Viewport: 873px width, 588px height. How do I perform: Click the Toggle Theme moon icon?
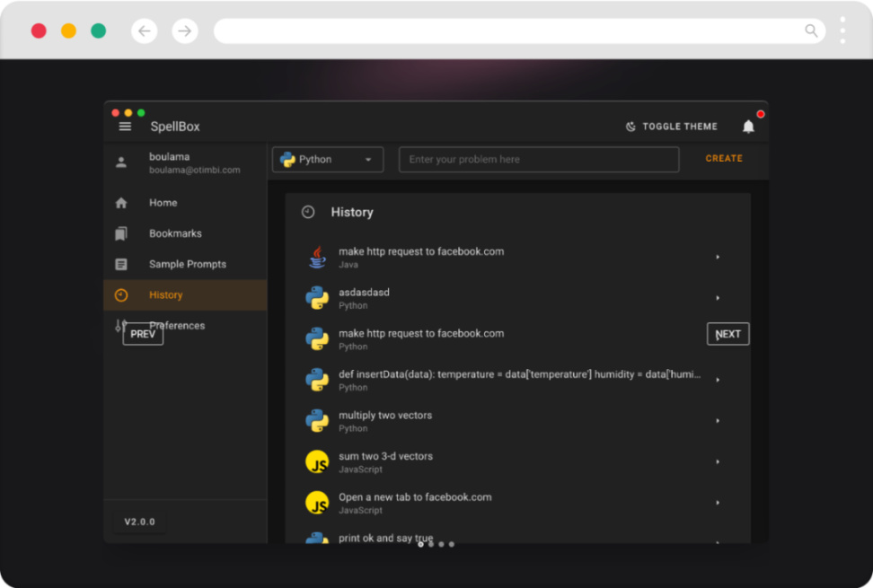tap(630, 127)
